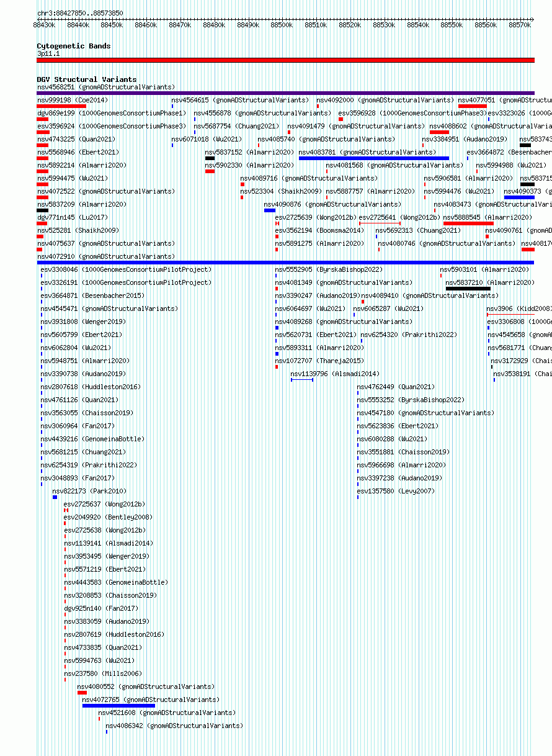Click the 88570k ruler tick label
Image resolution: width=552 pixels, height=756 pixels.
pos(520,25)
